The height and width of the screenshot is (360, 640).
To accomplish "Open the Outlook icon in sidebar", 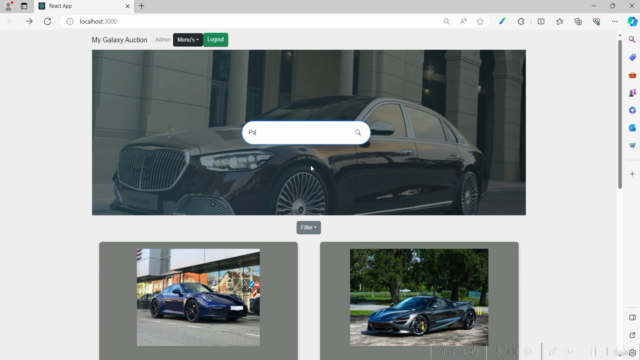I will (632, 128).
